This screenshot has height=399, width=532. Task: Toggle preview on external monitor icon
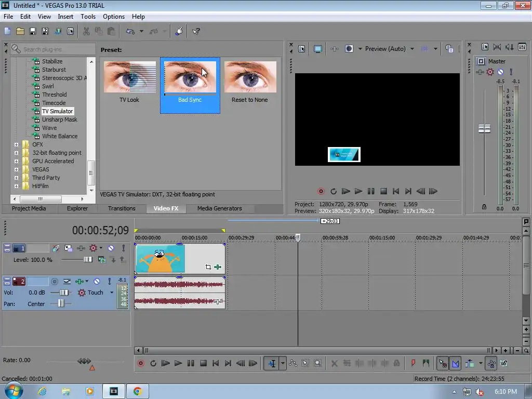tap(317, 49)
